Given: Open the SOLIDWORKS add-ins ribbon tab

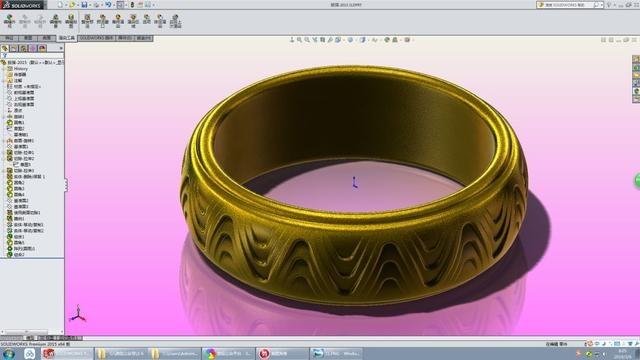Looking at the screenshot, I should (x=96, y=38).
